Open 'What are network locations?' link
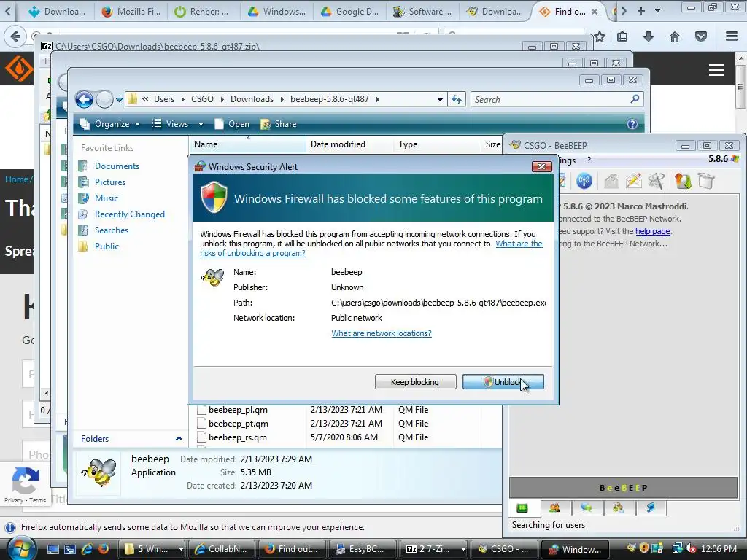The height and width of the screenshot is (560, 747). tap(381, 333)
